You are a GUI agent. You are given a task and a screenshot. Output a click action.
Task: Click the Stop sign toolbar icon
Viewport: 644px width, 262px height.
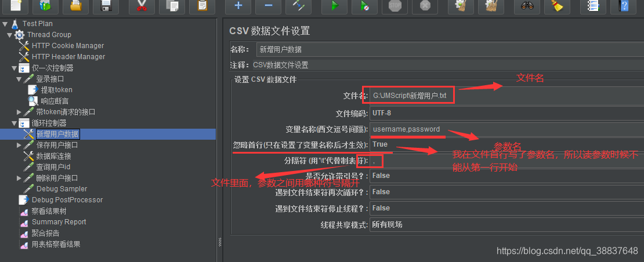point(395,6)
